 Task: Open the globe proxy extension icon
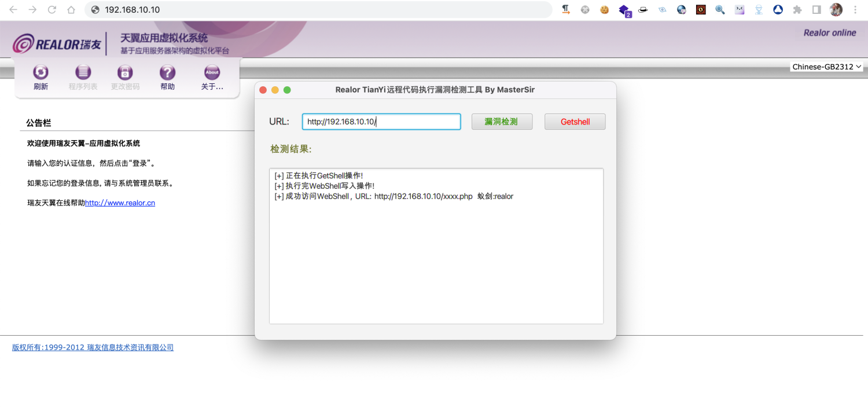[x=682, y=9]
